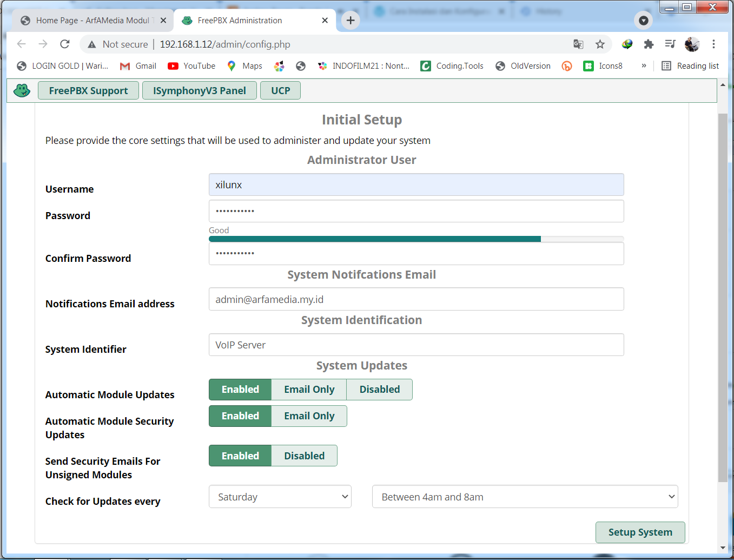Open the INDOFILM21 bookmark
This screenshot has height=560, width=734.
pos(363,66)
